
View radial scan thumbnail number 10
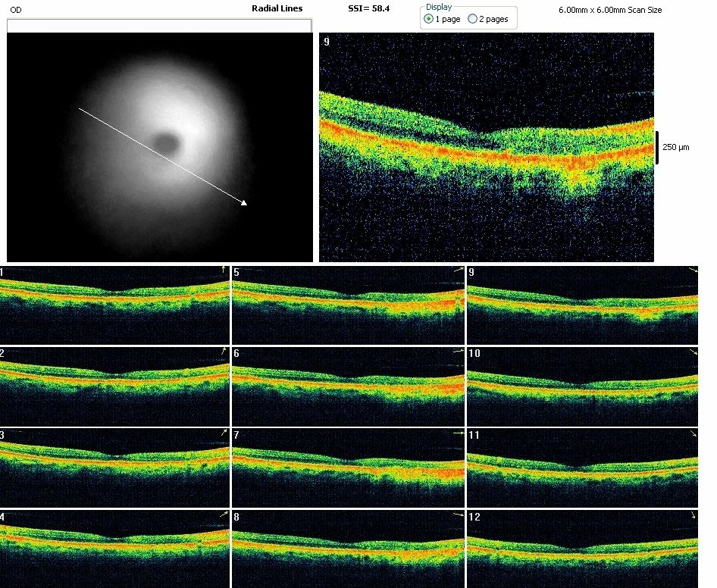click(x=582, y=385)
